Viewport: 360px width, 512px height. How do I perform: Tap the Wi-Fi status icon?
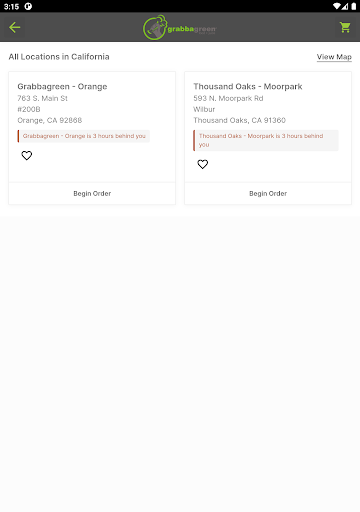click(x=337, y=6)
